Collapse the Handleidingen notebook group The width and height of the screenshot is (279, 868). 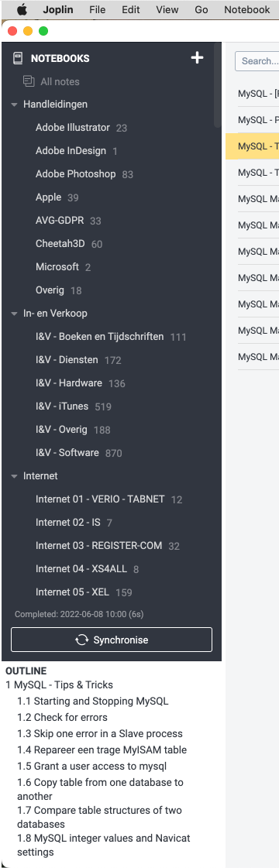[x=14, y=105]
